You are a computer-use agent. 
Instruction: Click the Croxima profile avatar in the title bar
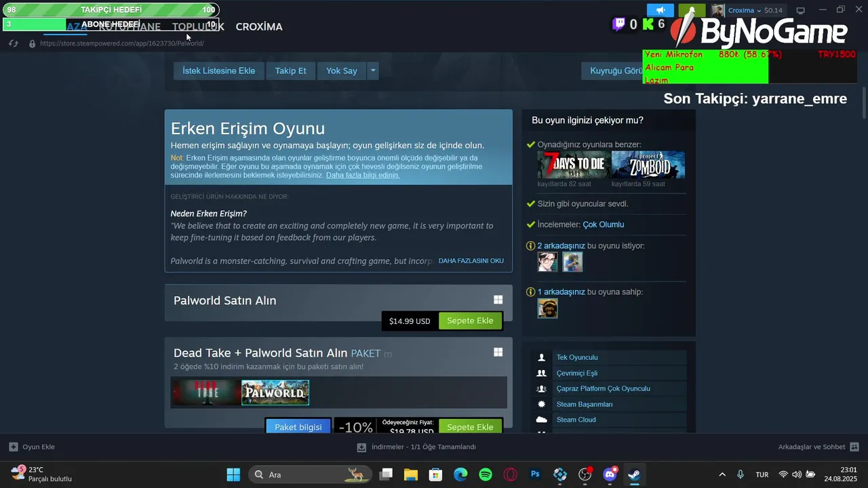tap(717, 10)
